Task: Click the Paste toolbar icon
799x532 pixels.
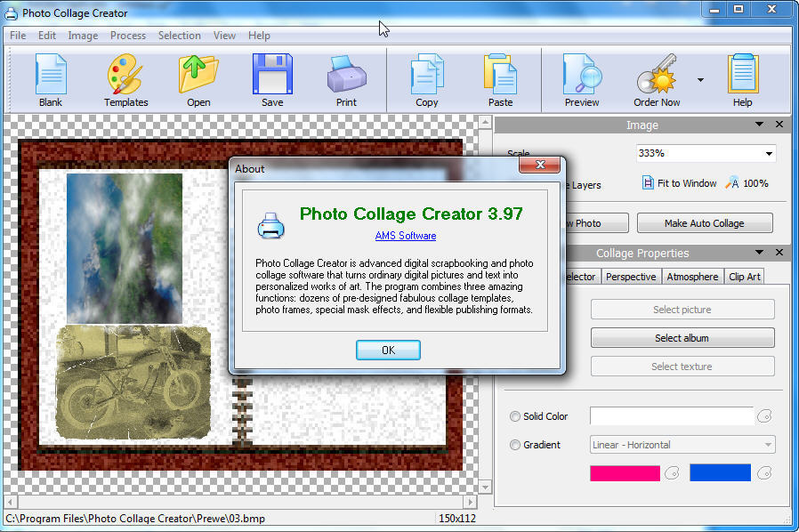Action: click(x=500, y=79)
